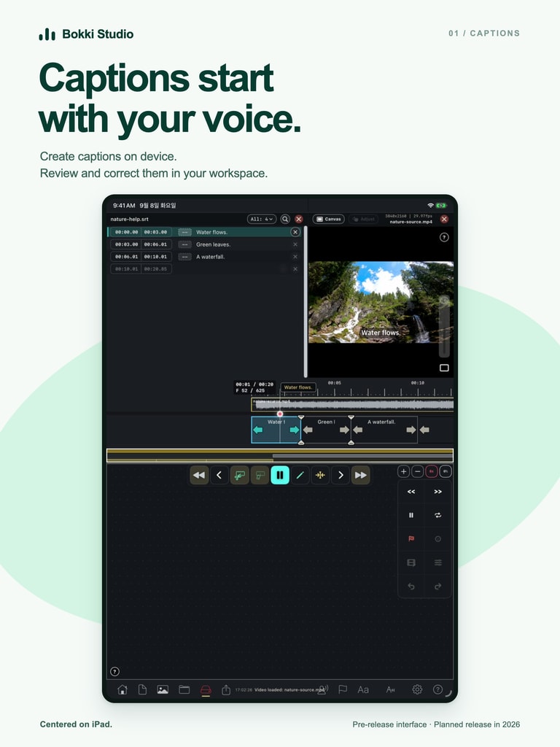This screenshot has height=747, width=560.
Task: Edit start time 00:03.00 of Green leaves row
Action: (127, 244)
